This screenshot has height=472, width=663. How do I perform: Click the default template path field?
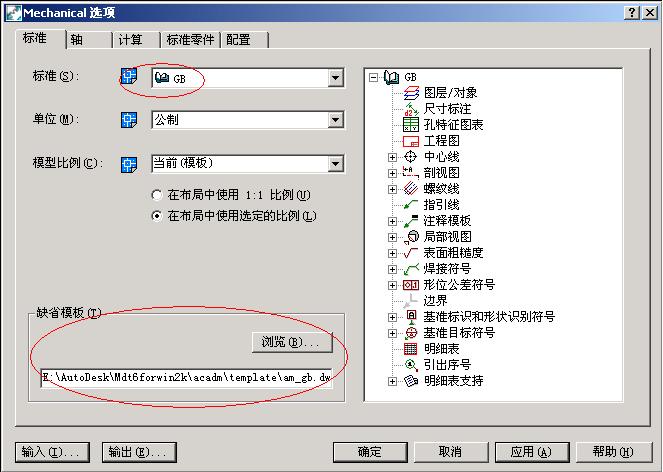pyautogui.click(x=186, y=377)
